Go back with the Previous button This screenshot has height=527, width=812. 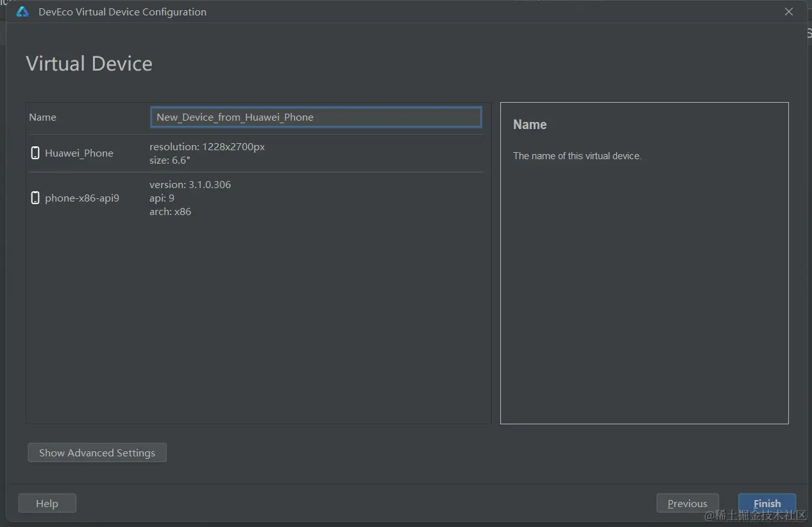(x=687, y=503)
